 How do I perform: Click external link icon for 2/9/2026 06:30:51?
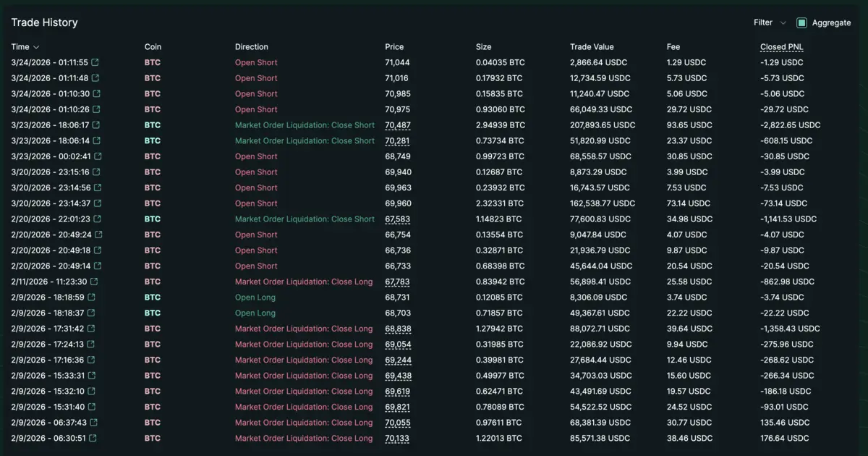[93, 438]
